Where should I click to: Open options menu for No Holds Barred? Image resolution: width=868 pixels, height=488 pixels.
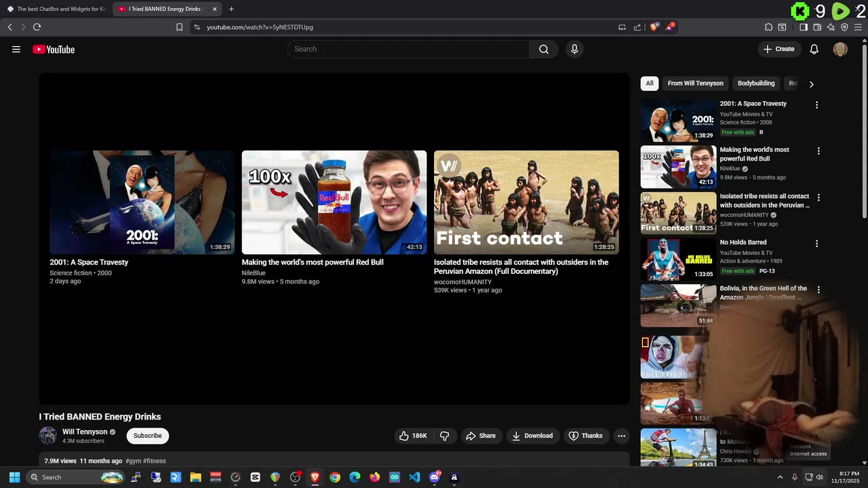click(816, 243)
